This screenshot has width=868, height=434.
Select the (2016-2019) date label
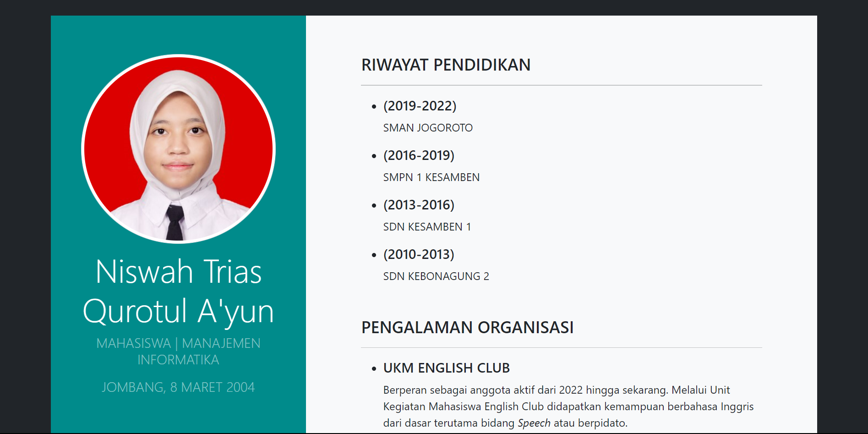click(419, 155)
